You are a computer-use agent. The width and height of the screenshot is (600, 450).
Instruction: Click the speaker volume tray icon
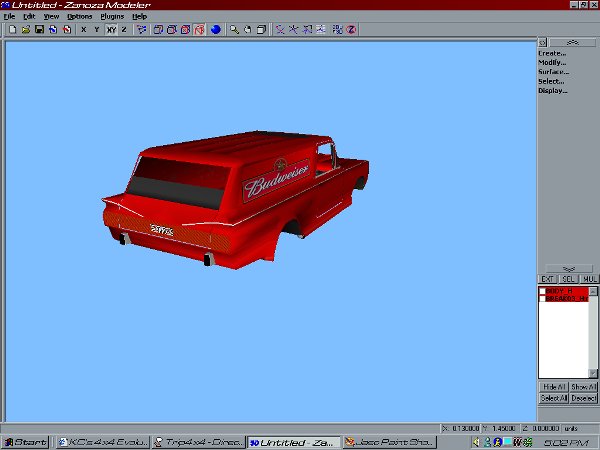tap(476, 442)
